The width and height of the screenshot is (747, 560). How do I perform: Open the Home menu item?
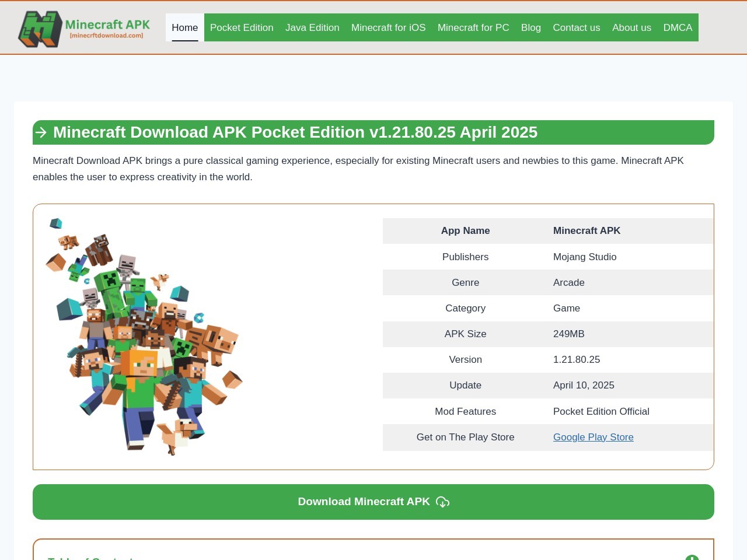click(185, 27)
